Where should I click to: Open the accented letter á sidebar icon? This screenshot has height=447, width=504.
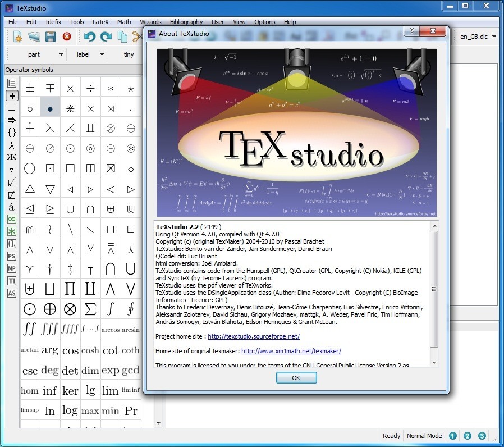[12, 207]
